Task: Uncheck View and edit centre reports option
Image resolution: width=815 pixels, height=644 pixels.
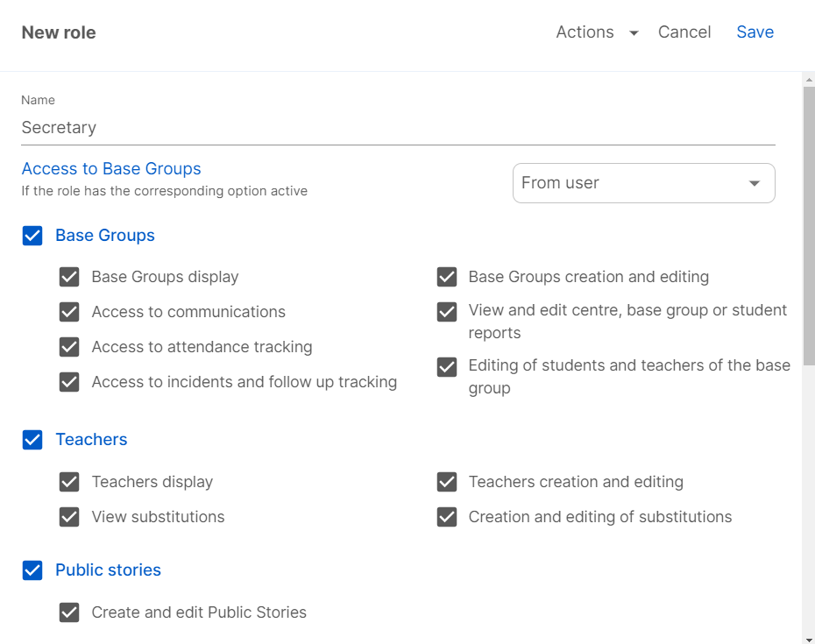Action: click(x=447, y=312)
